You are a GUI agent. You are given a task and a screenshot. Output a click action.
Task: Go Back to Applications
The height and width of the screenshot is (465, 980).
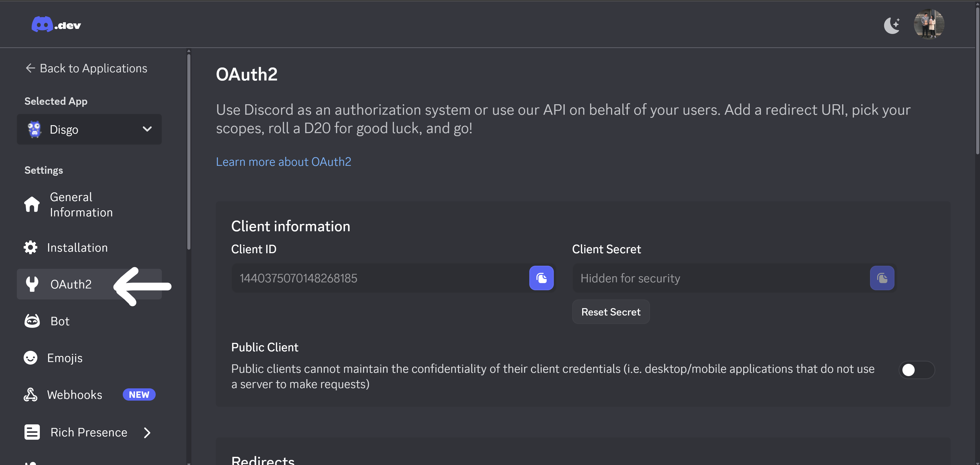tap(86, 68)
